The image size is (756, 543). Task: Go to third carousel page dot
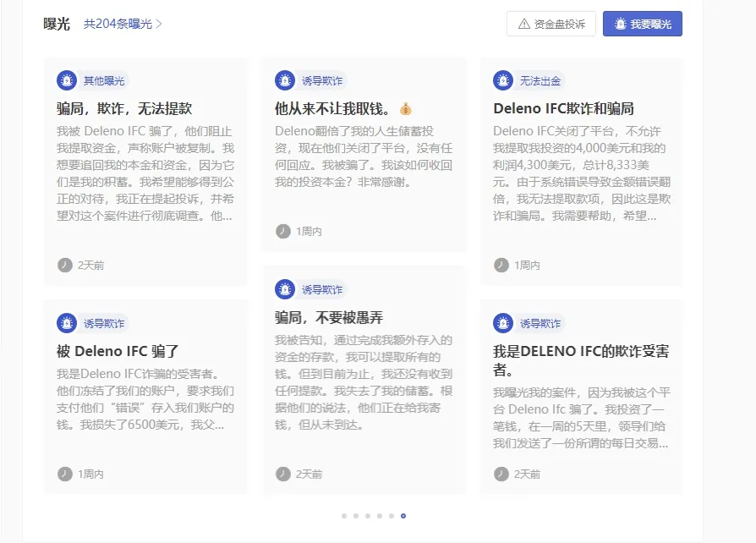coord(368,516)
